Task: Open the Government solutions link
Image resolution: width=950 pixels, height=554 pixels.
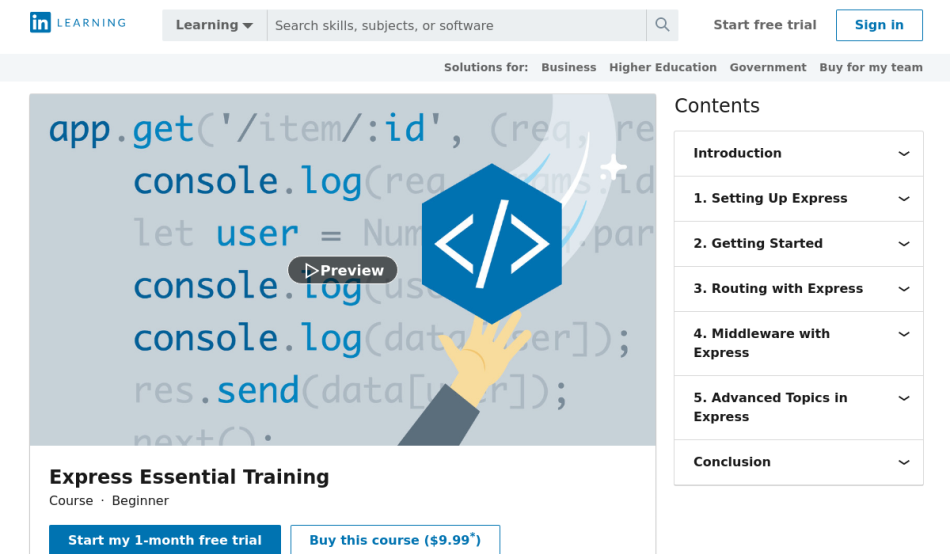Action: click(768, 67)
